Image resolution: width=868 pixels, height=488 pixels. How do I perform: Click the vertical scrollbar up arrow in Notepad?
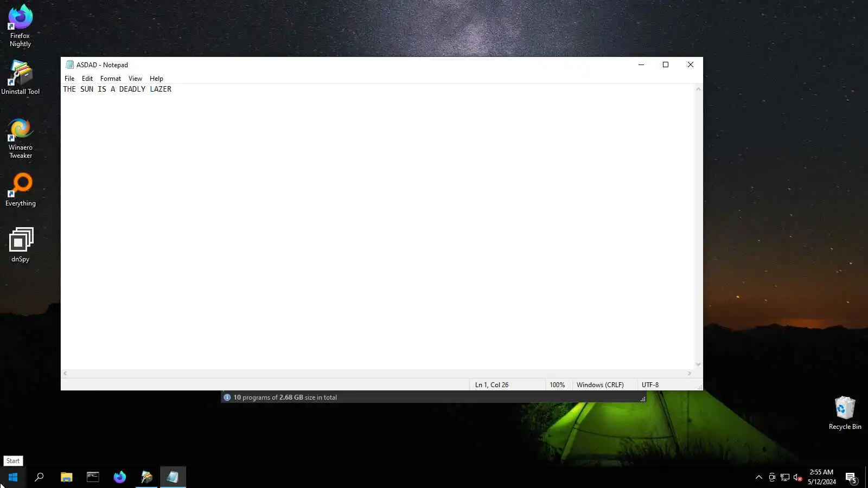[698, 89]
